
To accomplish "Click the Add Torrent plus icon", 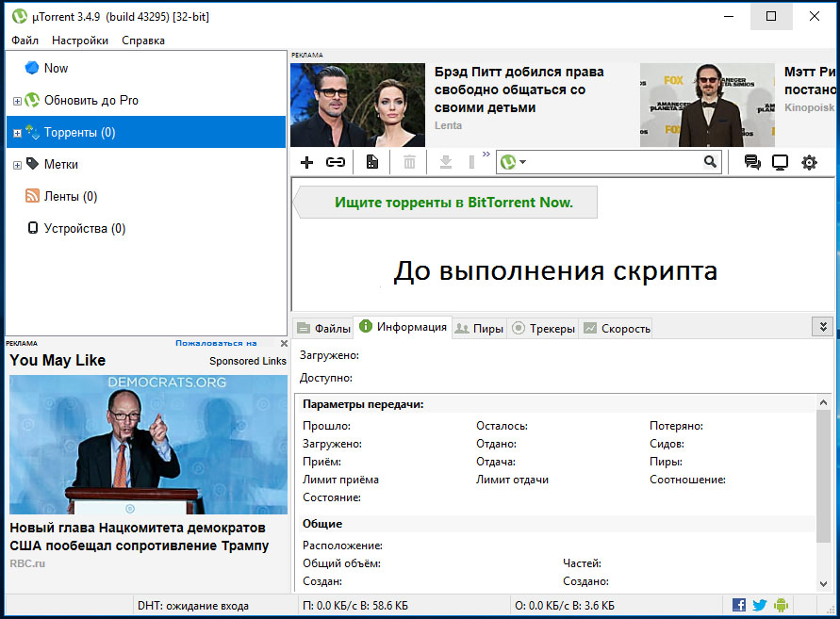I will pyautogui.click(x=306, y=162).
